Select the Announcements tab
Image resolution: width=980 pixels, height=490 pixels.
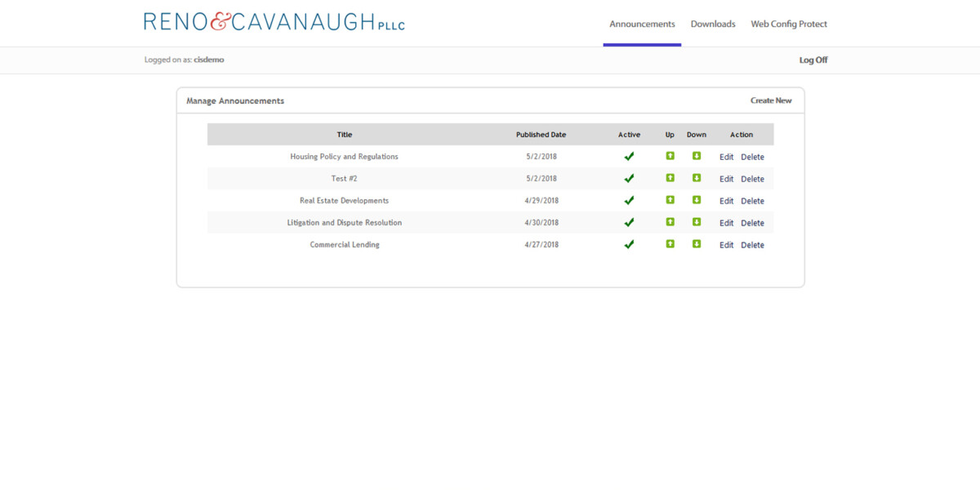pyautogui.click(x=642, y=24)
